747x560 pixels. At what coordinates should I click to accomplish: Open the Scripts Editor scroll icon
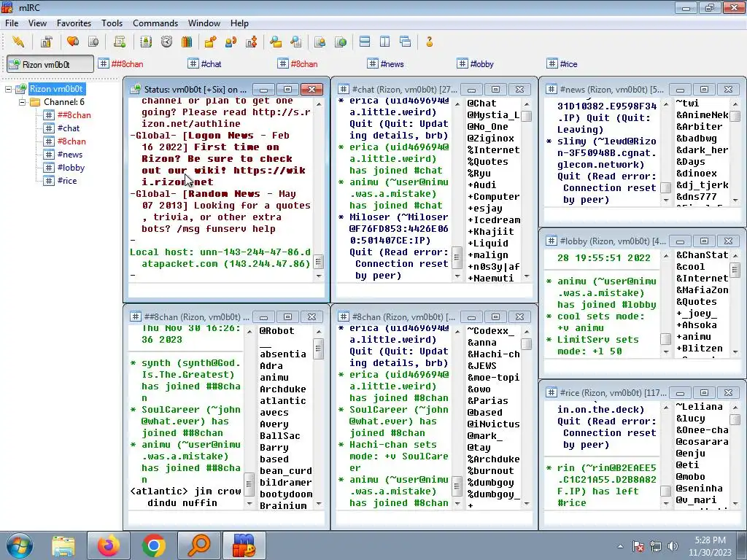[120, 42]
